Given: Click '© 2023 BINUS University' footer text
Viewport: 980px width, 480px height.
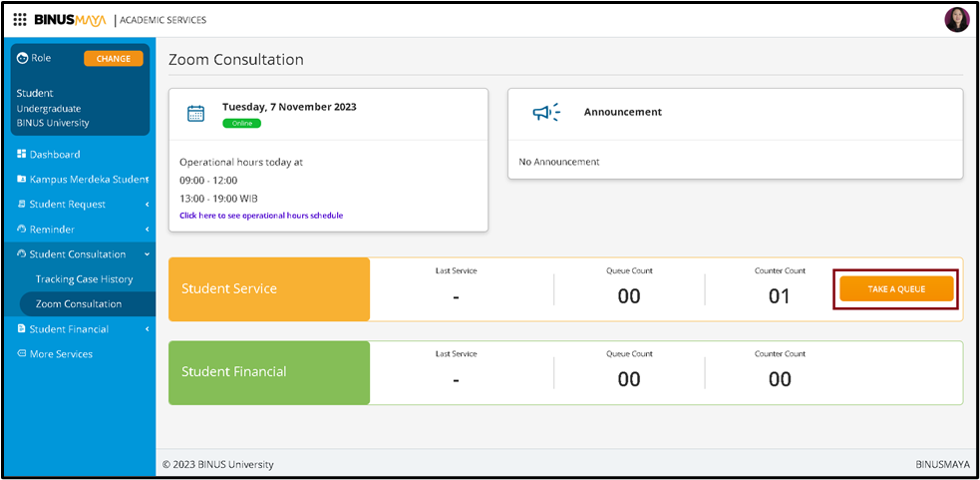Looking at the screenshot, I should click(217, 465).
